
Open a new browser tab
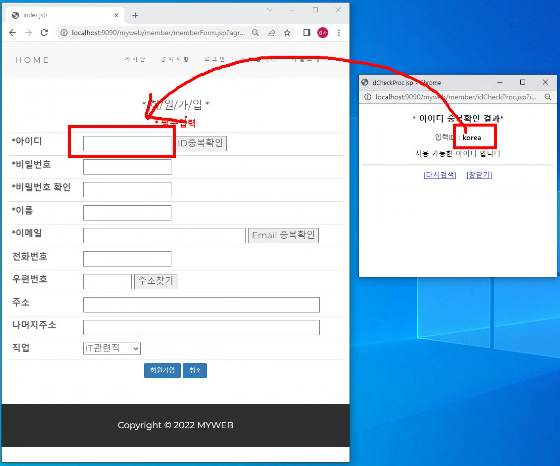(135, 15)
